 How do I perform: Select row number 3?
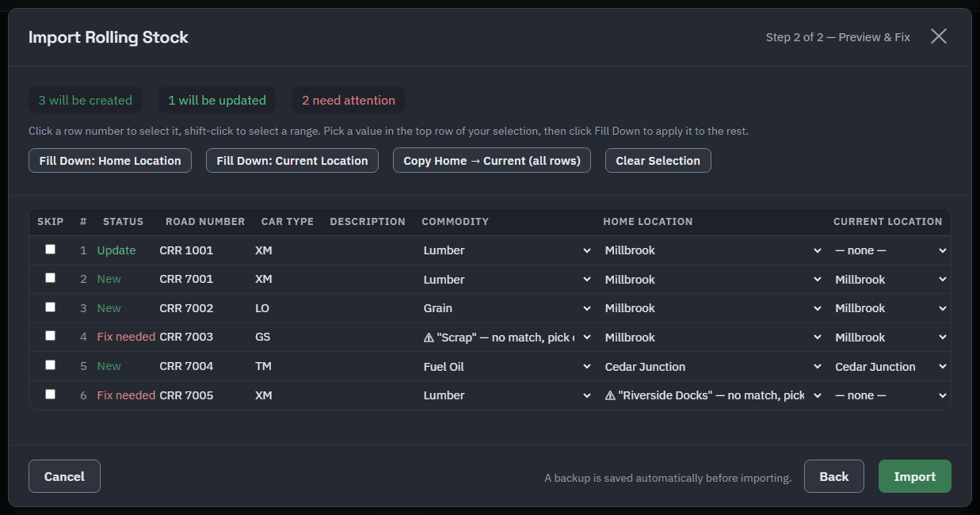click(x=83, y=308)
